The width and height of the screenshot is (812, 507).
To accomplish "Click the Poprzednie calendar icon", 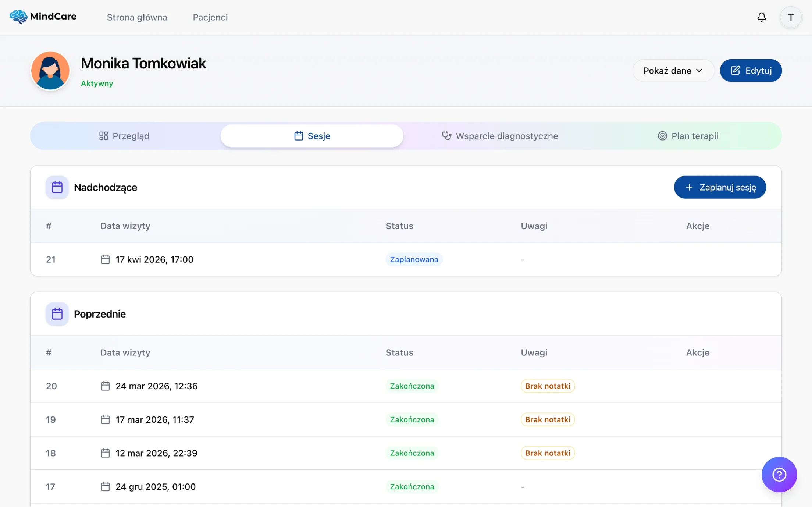I will [x=57, y=314].
